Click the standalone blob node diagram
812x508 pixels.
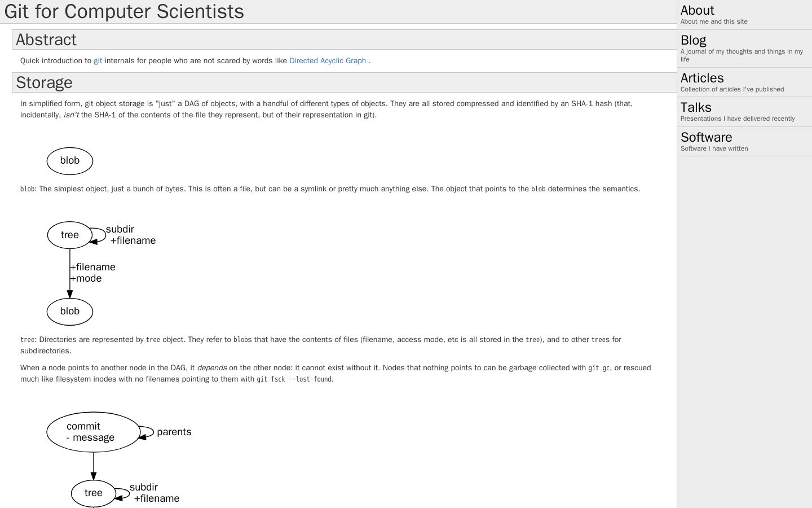click(70, 161)
